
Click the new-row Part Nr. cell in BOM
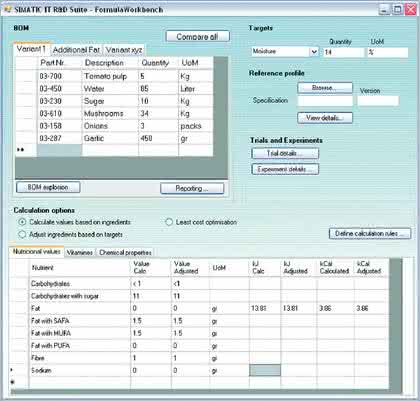point(59,150)
